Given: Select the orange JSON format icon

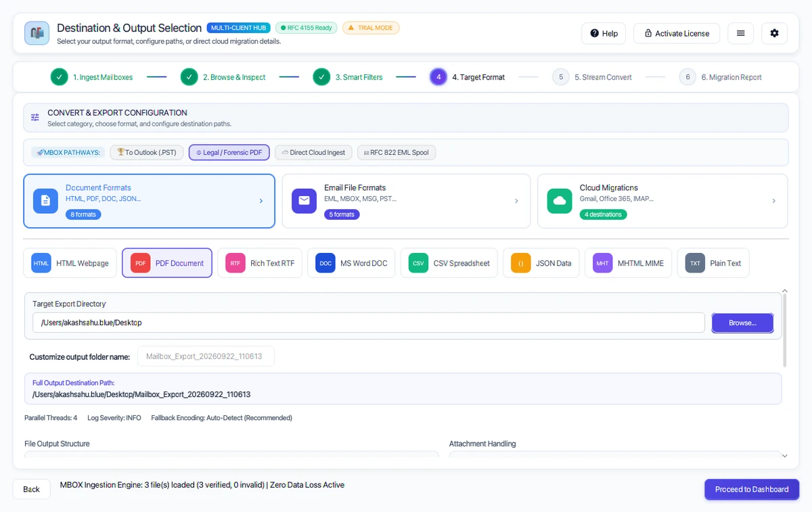Looking at the screenshot, I should tap(521, 263).
